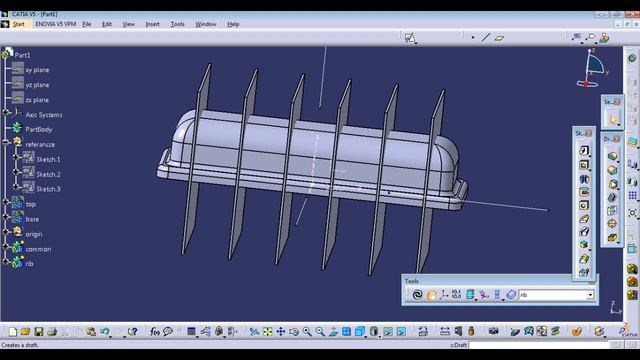Click the Open folder icon
Screen dimensions: 640x360
click(25, 332)
